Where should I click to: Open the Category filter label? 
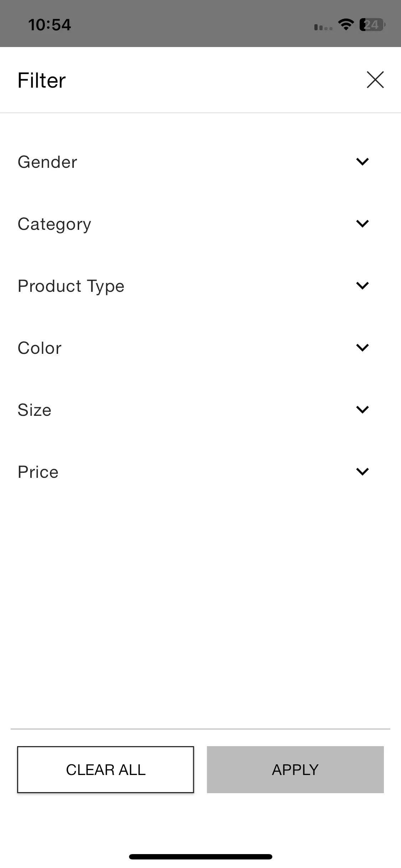coord(55,224)
